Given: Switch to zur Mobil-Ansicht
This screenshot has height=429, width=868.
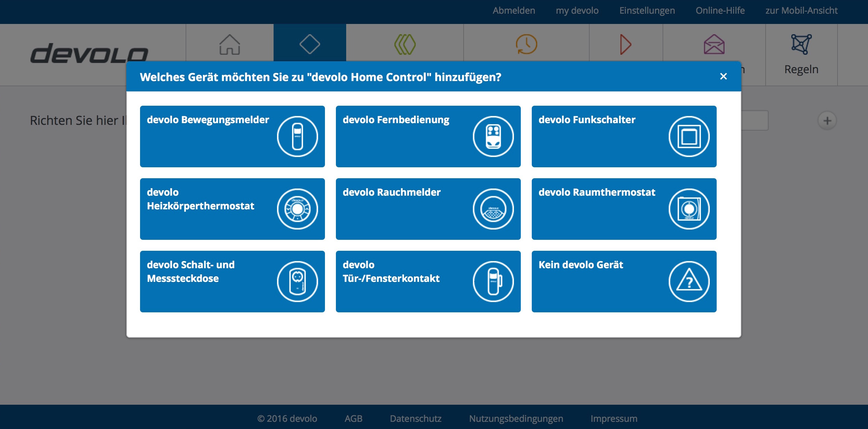Looking at the screenshot, I should (x=801, y=11).
